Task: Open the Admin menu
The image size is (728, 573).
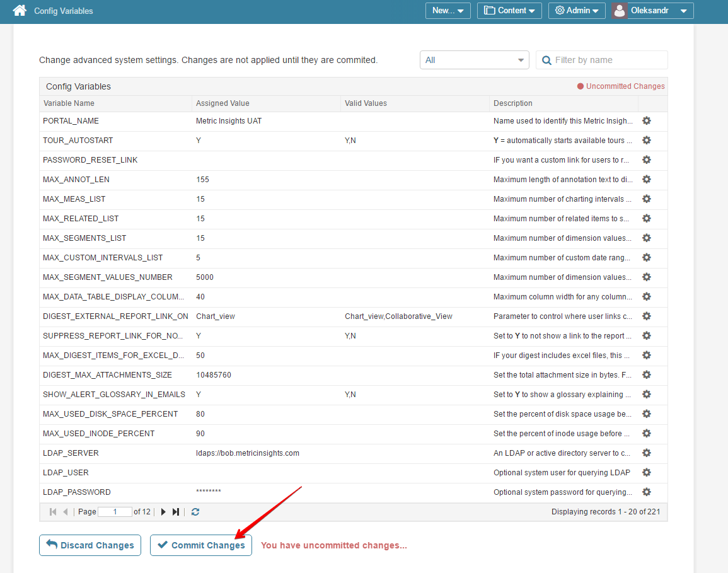Action: coord(577,11)
